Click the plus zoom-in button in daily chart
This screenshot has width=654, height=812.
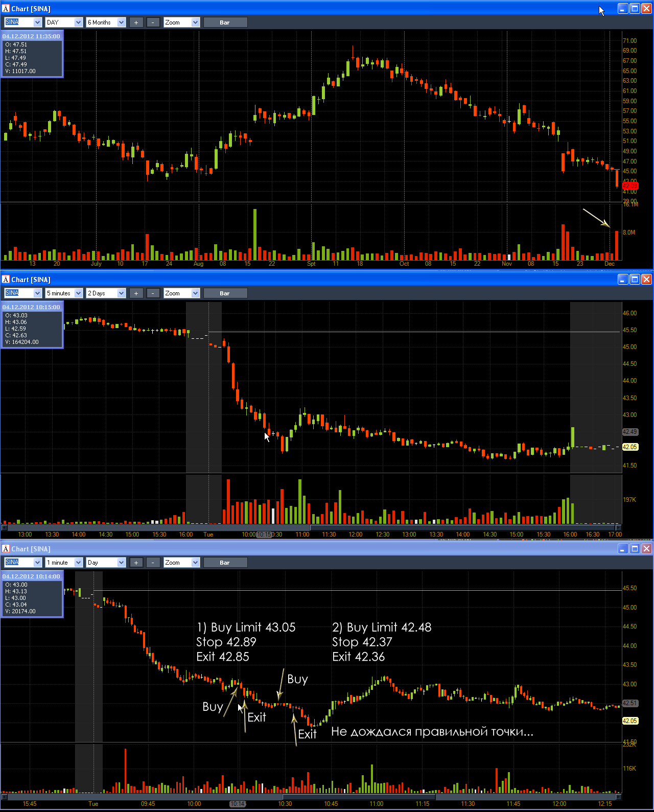pos(136,22)
